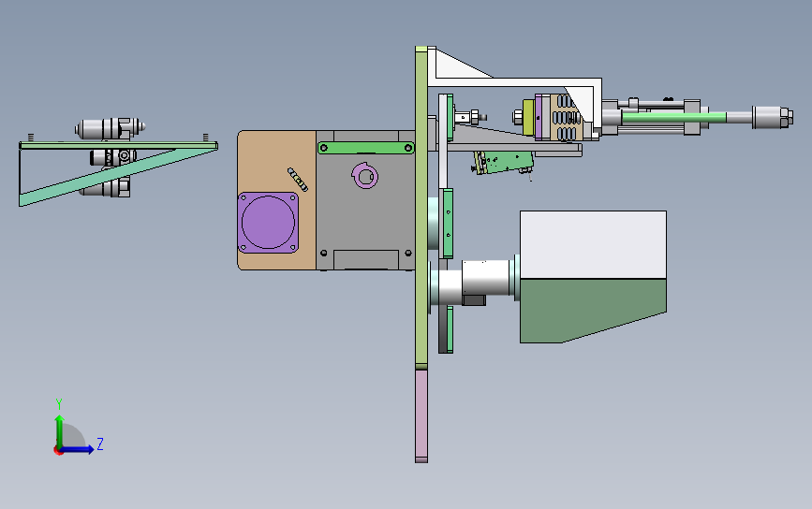Image resolution: width=812 pixels, height=509 pixels.
Task: Select the small diagonal threaded fitting on the tan housing
Action: 298,179
